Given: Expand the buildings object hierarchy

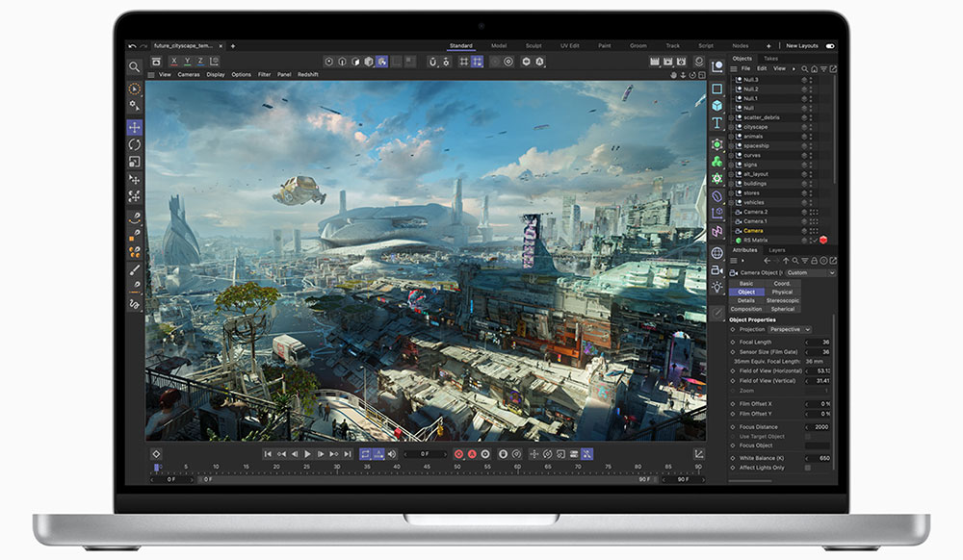Looking at the screenshot, I should tap(730, 183).
